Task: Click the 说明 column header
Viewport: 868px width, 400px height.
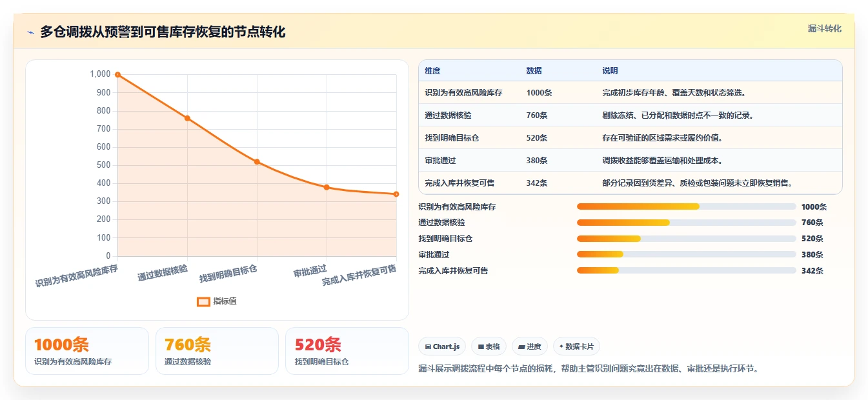Action: 610,70
